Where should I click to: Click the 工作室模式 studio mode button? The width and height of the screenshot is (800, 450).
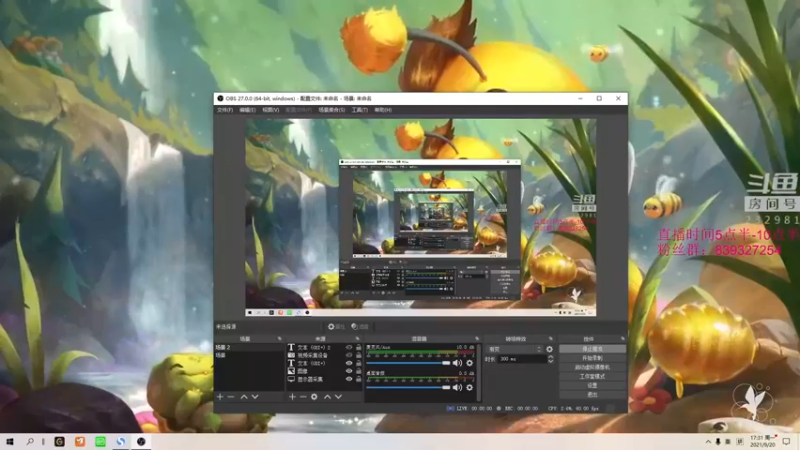pyautogui.click(x=592, y=377)
